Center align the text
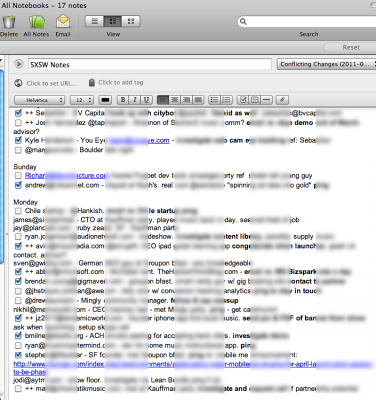The height and width of the screenshot is (400, 376). click(174, 100)
